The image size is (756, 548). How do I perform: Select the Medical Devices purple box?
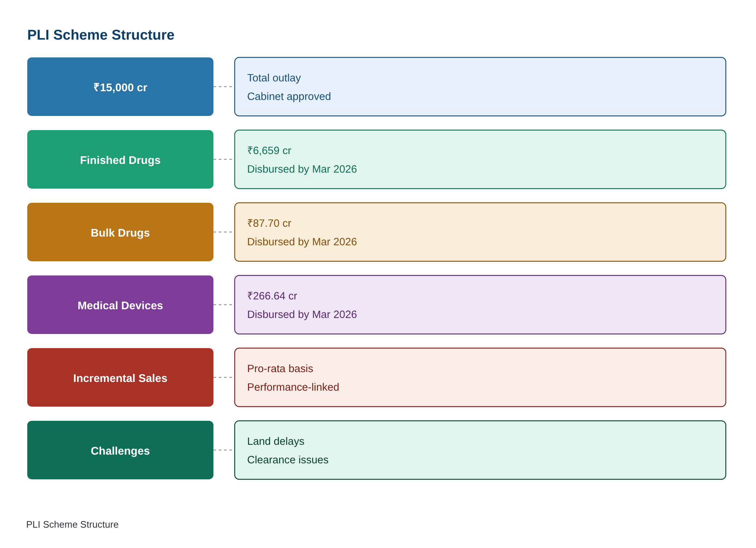tap(120, 305)
